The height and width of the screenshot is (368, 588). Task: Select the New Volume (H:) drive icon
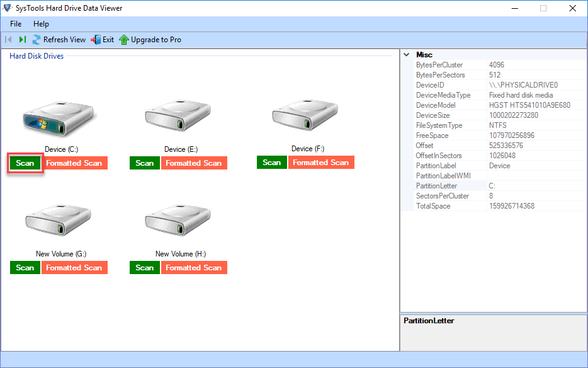178,220
